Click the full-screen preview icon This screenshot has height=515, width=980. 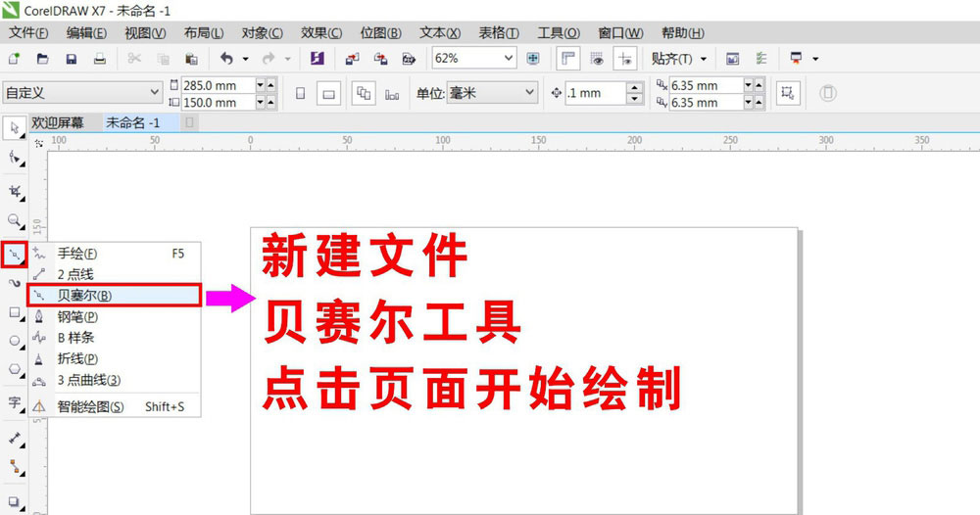click(532, 59)
